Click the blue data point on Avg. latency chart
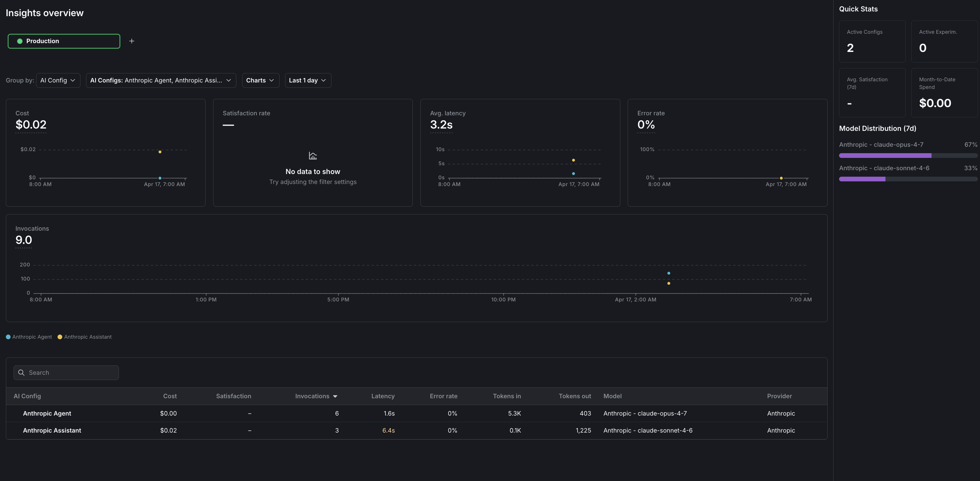The width and height of the screenshot is (980, 481). [573, 173]
